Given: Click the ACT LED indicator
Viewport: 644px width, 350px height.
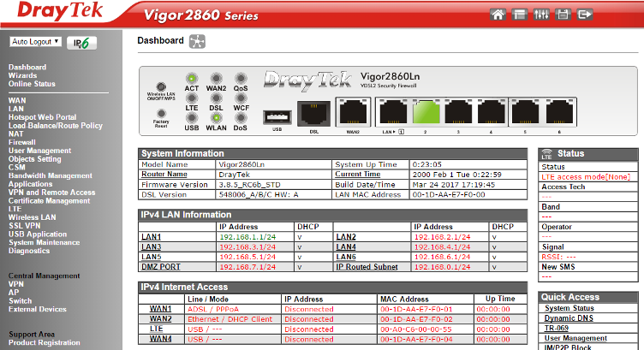Looking at the screenshot, I should pyautogui.click(x=191, y=78).
